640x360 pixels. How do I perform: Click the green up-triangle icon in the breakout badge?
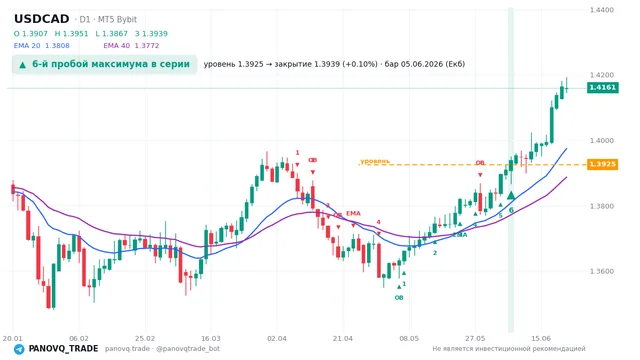(23, 65)
